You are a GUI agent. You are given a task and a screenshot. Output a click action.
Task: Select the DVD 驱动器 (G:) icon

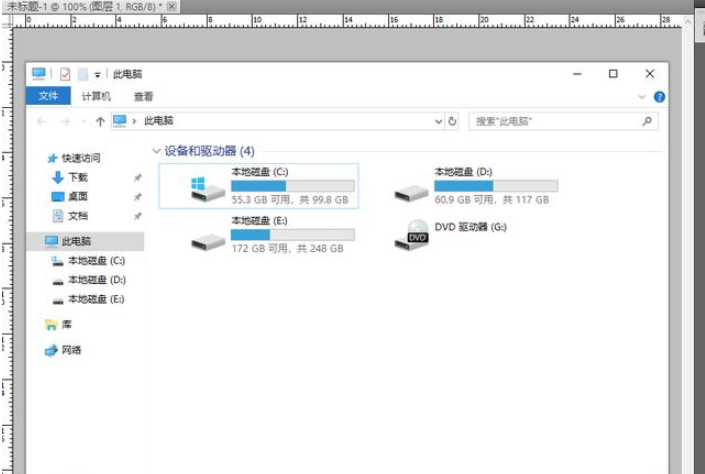pos(411,235)
